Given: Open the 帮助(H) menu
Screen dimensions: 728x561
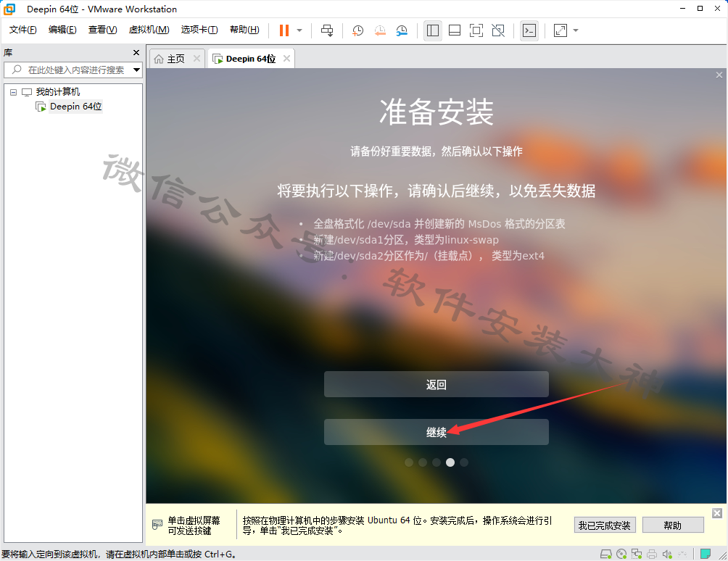Looking at the screenshot, I should [x=244, y=30].
